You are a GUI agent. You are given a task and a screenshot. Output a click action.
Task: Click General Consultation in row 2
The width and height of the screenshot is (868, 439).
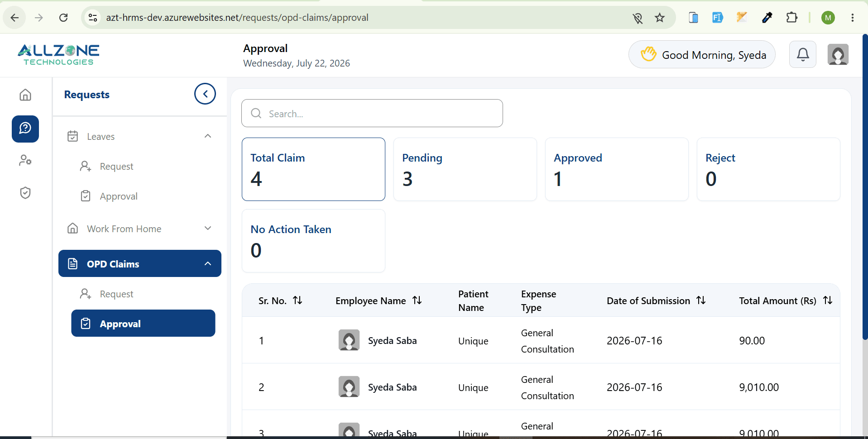coord(547,387)
